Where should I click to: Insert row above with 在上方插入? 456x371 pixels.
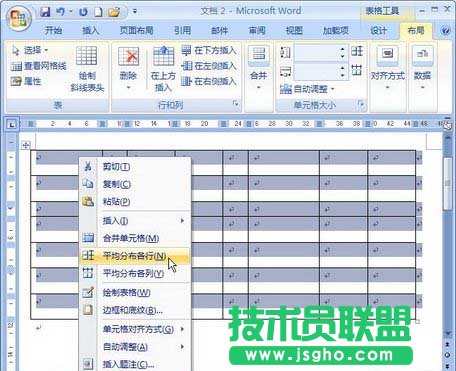pyautogui.click(x=163, y=69)
